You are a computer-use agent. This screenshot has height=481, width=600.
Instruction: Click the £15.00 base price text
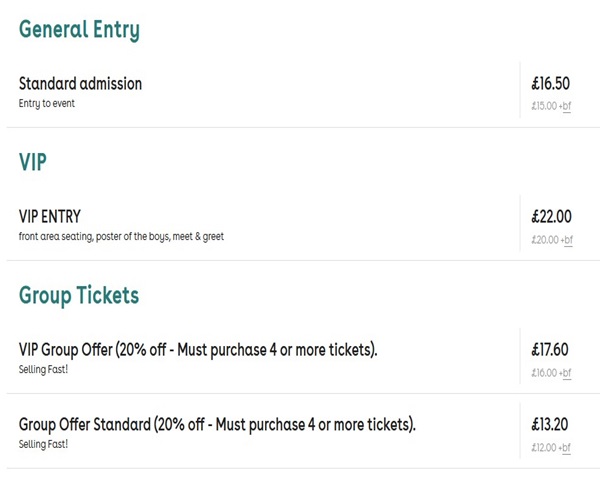tap(544, 106)
